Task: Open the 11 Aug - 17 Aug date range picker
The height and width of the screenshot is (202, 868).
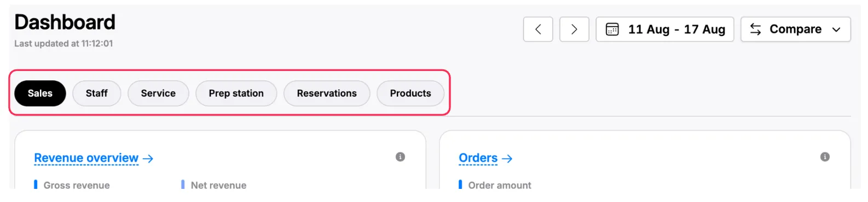Action: tap(664, 29)
